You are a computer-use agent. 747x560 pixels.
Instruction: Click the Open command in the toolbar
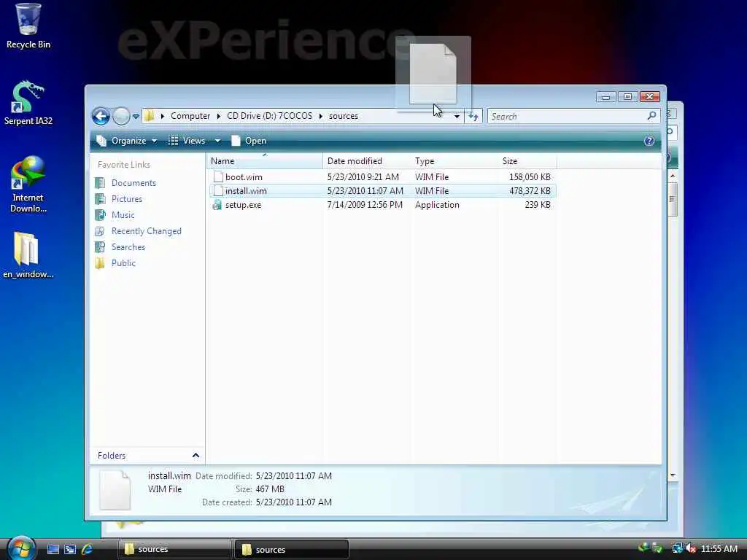click(x=249, y=141)
